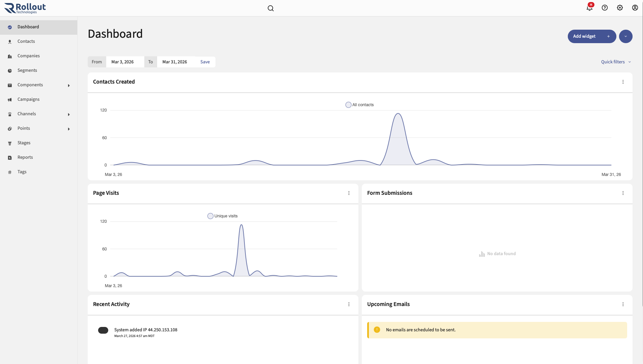This screenshot has width=643, height=364.
Task: Click the Save link next to dates
Action: click(205, 62)
